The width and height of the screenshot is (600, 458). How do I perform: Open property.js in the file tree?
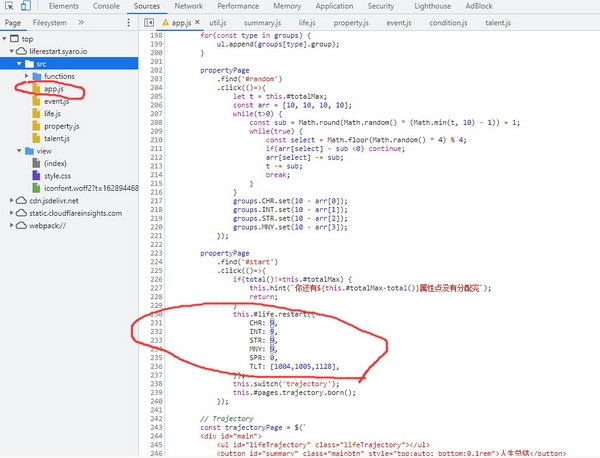62,126
